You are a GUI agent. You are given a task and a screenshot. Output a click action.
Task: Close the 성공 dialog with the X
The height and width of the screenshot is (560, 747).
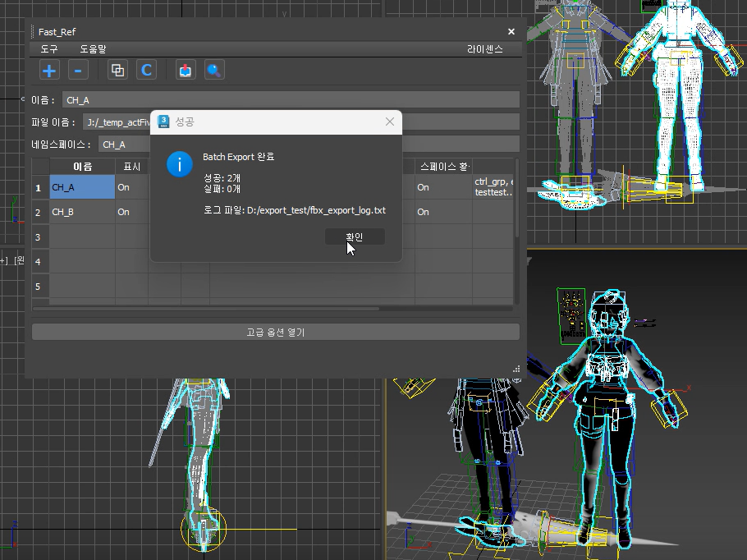point(390,122)
